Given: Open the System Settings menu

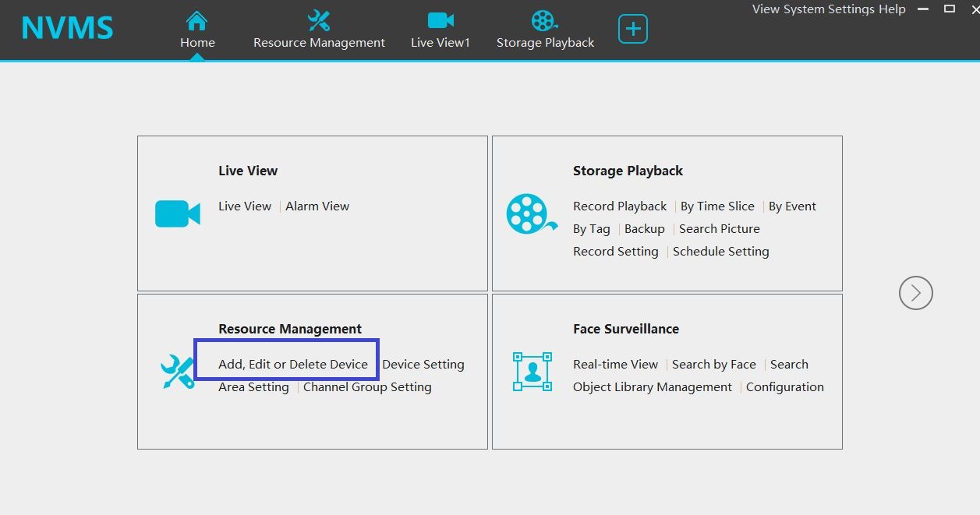Looking at the screenshot, I should pos(830,9).
